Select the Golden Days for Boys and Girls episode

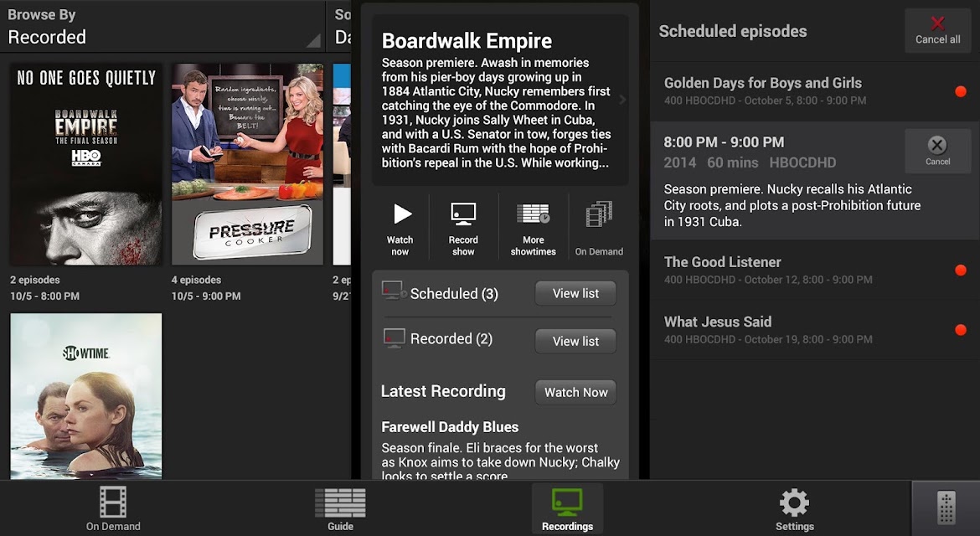coord(814,91)
